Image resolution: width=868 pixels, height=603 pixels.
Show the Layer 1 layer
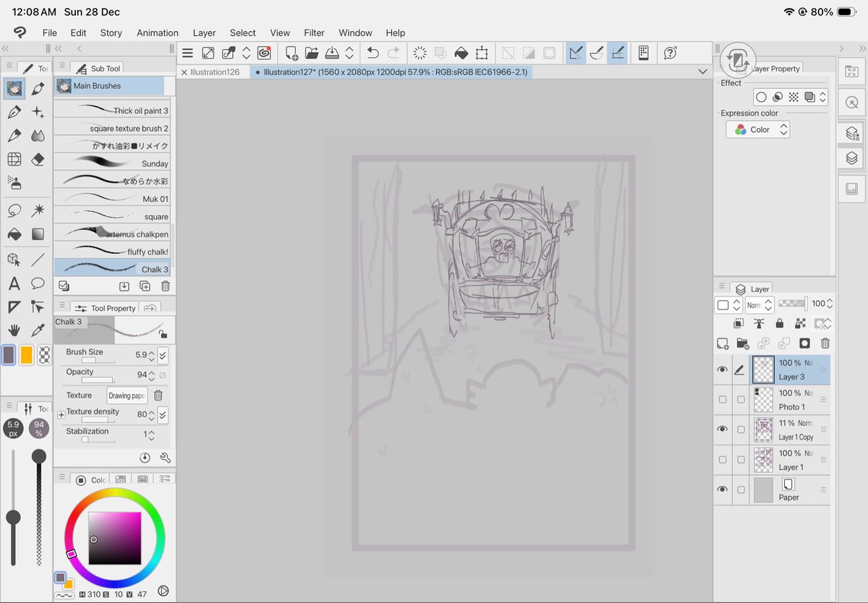[x=723, y=460]
